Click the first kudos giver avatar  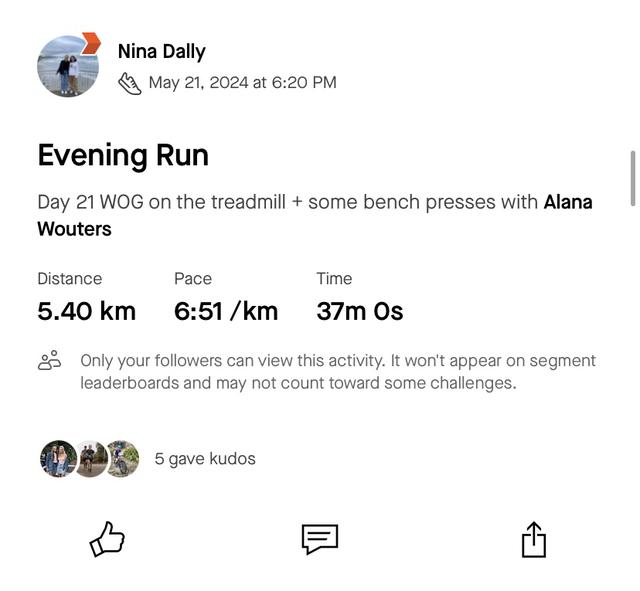(x=58, y=459)
